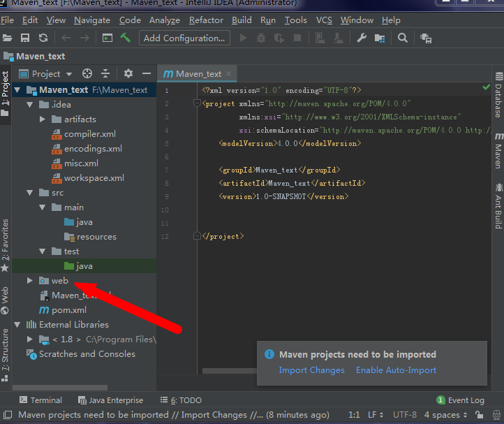504x424 pixels.
Task: Toggle the 1: Project side tab
Action: [5, 94]
